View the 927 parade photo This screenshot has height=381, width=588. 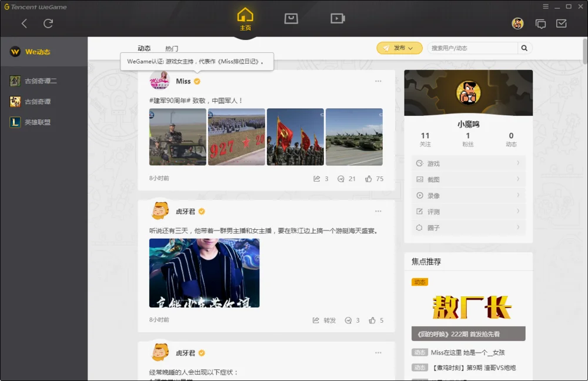tap(236, 137)
